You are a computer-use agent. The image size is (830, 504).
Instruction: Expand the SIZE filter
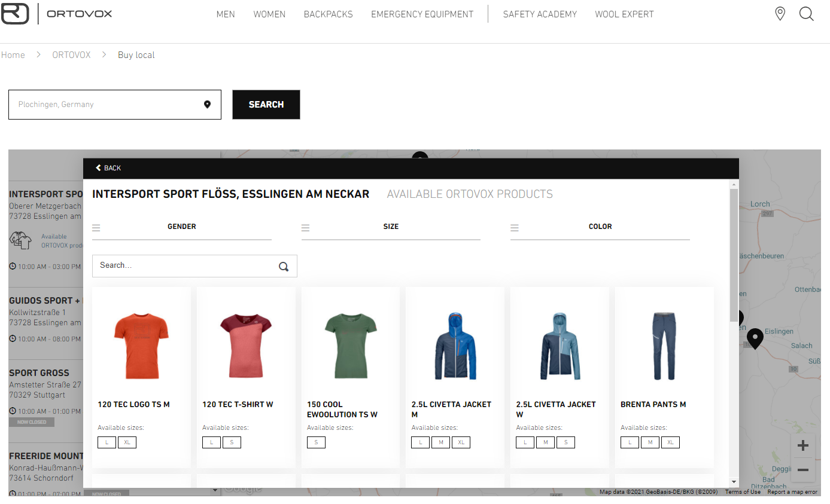pyautogui.click(x=391, y=227)
